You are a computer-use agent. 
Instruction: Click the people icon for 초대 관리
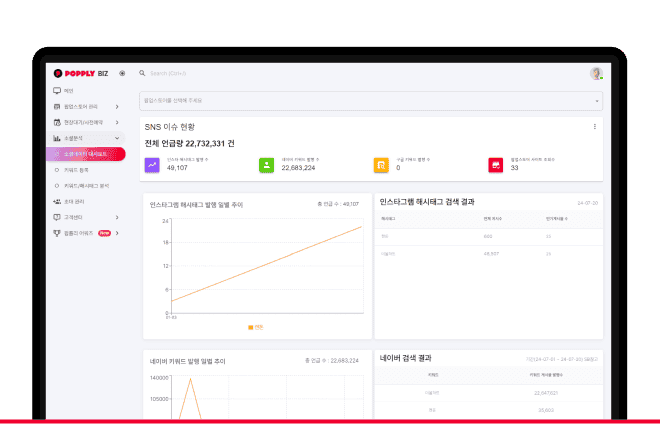(57, 201)
